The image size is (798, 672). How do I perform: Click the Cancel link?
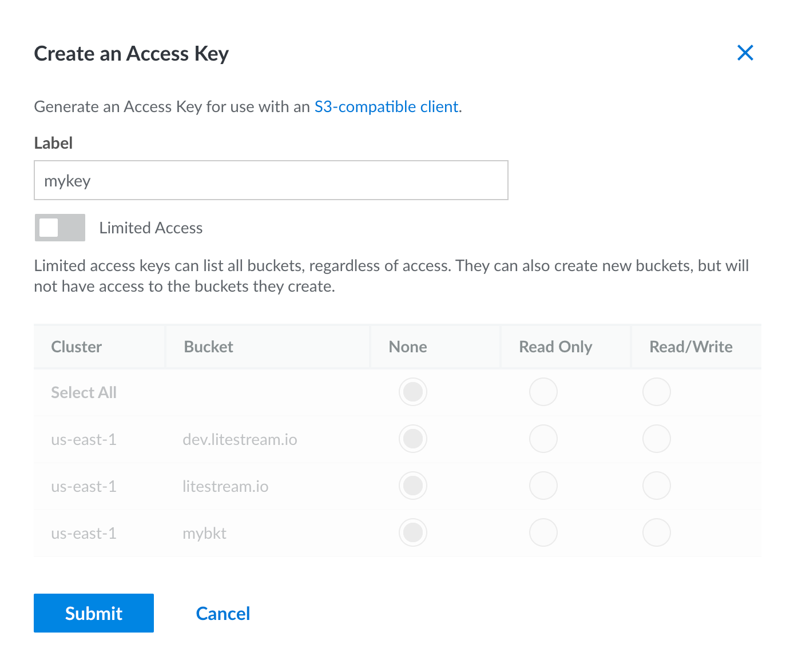click(223, 613)
